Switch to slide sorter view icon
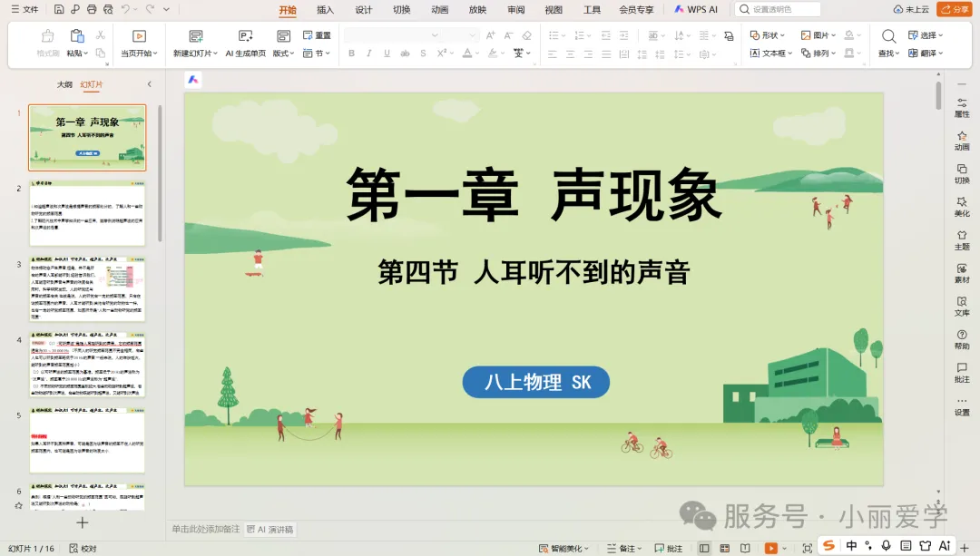This screenshot has height=556, width=980. [x=724, y=549]
